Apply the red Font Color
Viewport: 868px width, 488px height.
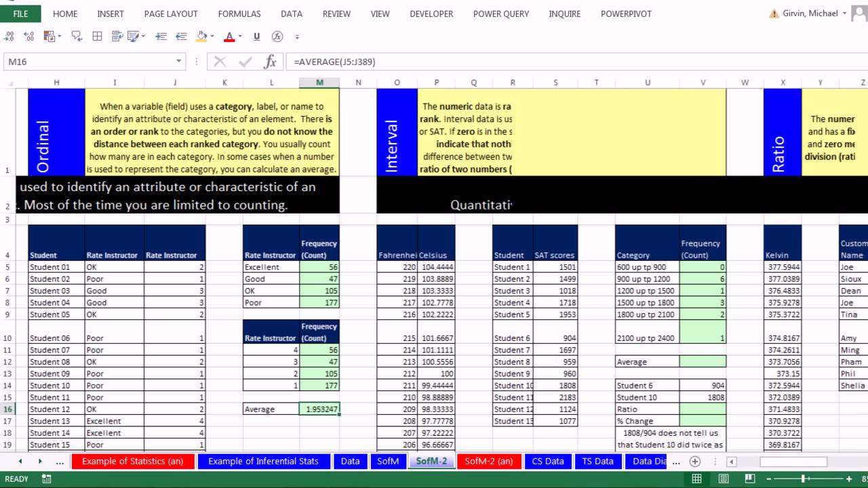229,37
